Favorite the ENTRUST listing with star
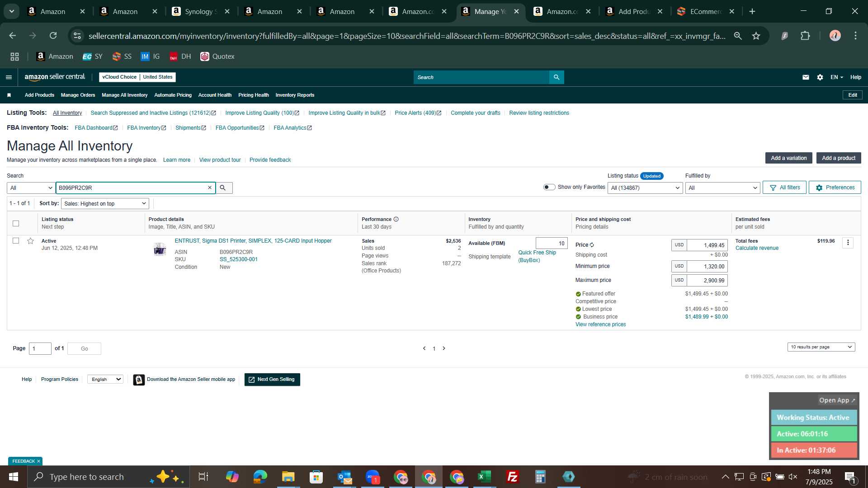 coord(30,241)
